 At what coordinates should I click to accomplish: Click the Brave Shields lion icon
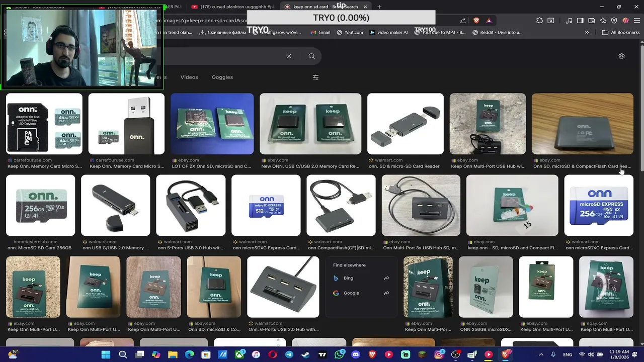pyautogui.click(x=476, y=21)
